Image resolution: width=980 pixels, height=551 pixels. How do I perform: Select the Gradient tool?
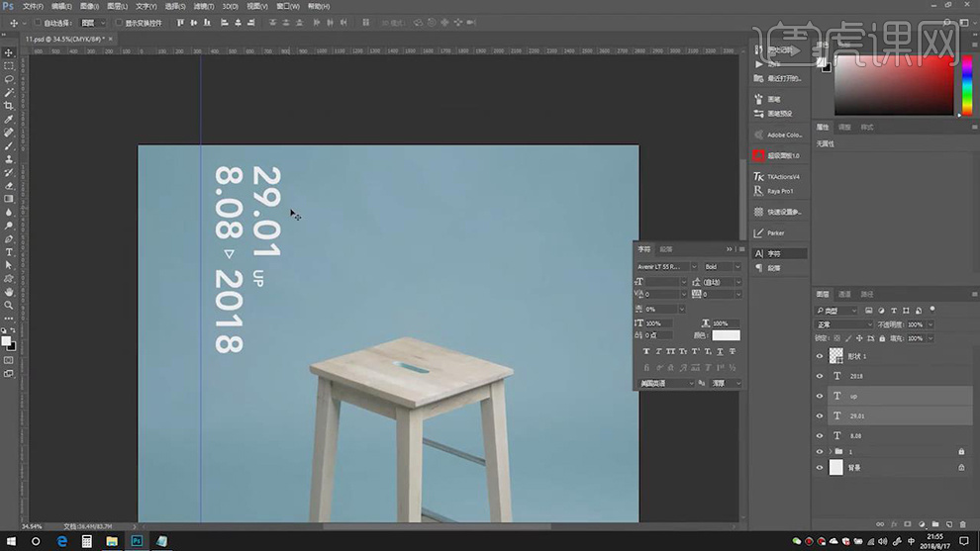[x=9, y=199]
